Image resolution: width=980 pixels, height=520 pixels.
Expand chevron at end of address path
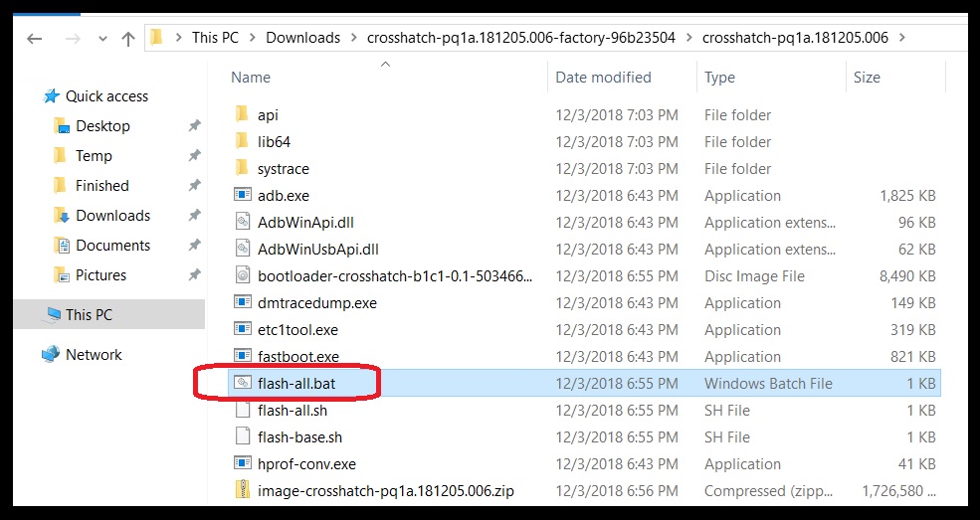[x=901, y=38]
